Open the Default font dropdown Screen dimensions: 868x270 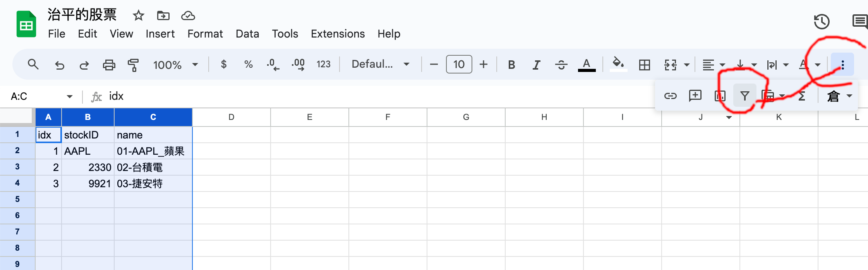tap(380, 64)
